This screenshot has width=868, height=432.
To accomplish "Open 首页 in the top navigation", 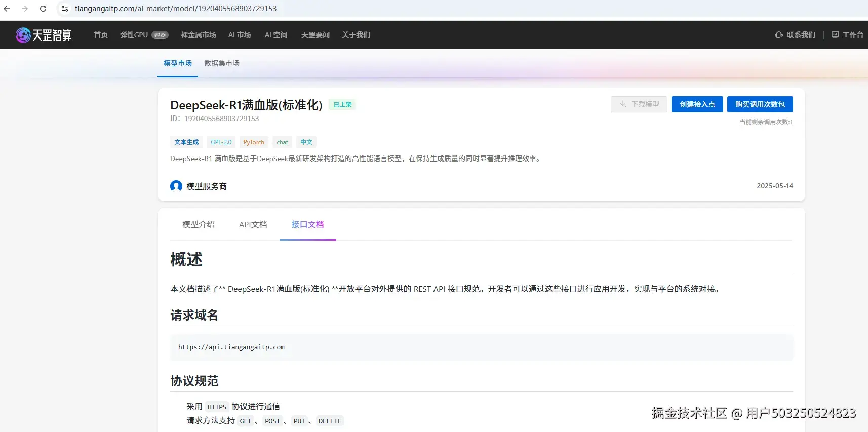I will [101, 35].
